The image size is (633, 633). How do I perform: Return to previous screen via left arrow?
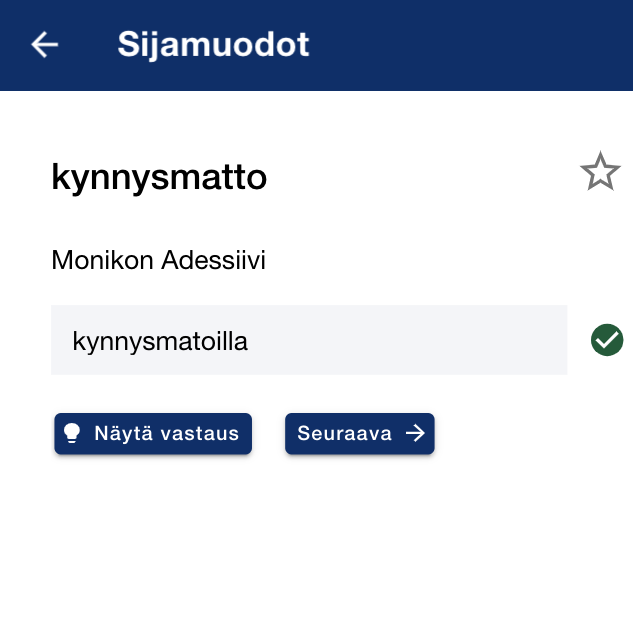[45, 45]
